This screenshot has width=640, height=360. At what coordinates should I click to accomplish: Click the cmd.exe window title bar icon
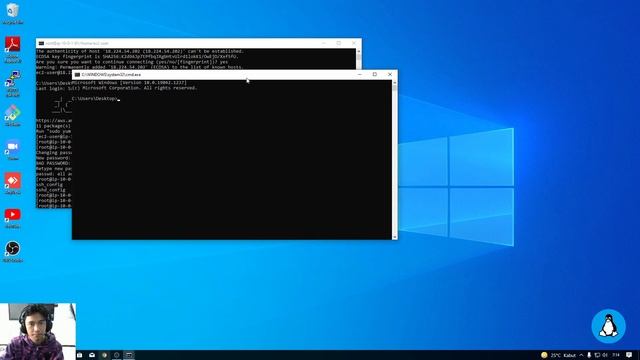77,75
